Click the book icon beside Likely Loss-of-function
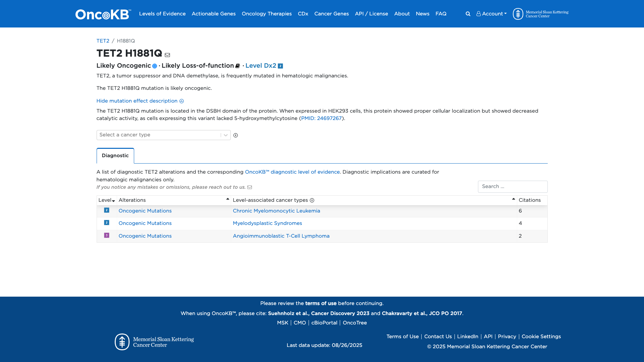Viewport: 644px width, 362px height. [x=237, y=66]
